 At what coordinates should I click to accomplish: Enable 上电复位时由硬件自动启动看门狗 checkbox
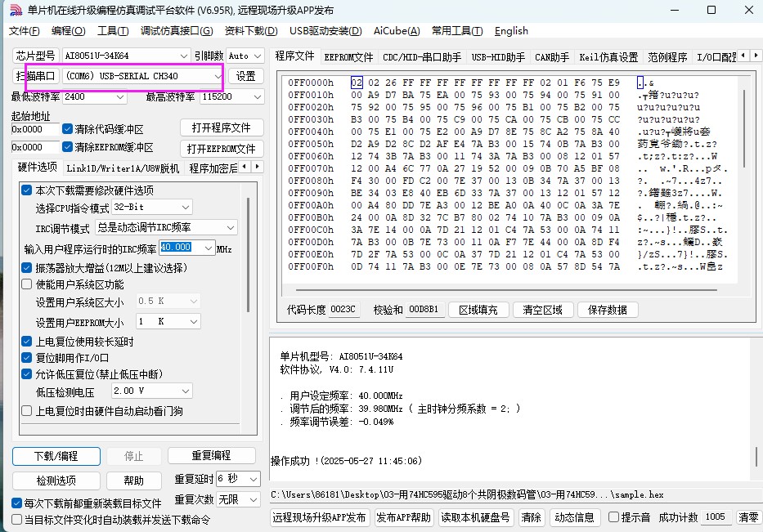coord(27,411)
